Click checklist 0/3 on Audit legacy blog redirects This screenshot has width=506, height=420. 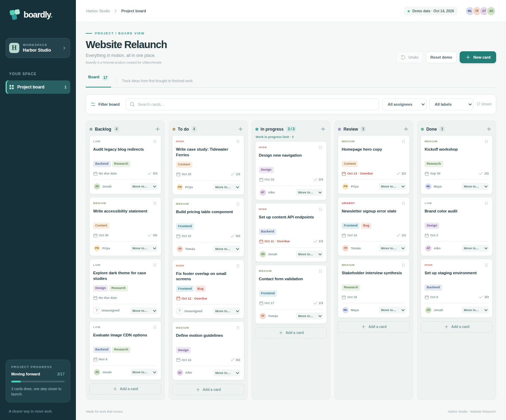coord(153,173)
